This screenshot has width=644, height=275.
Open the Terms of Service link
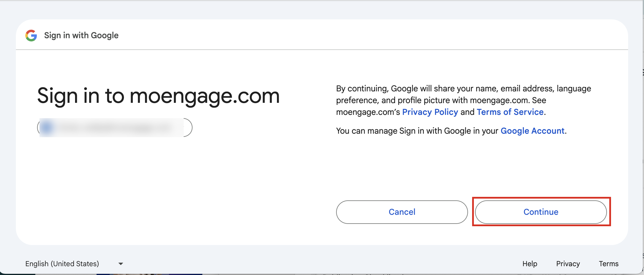[510, 112]
